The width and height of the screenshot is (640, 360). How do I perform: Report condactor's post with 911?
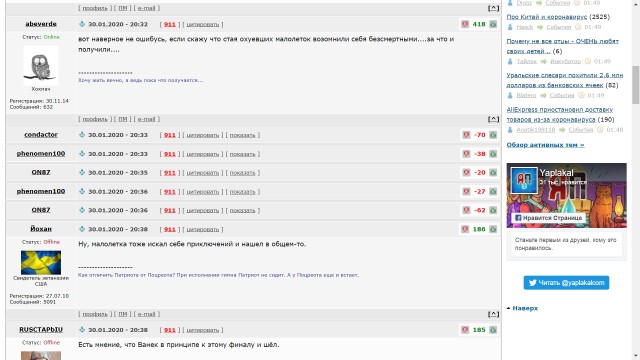tap(170, 135)
